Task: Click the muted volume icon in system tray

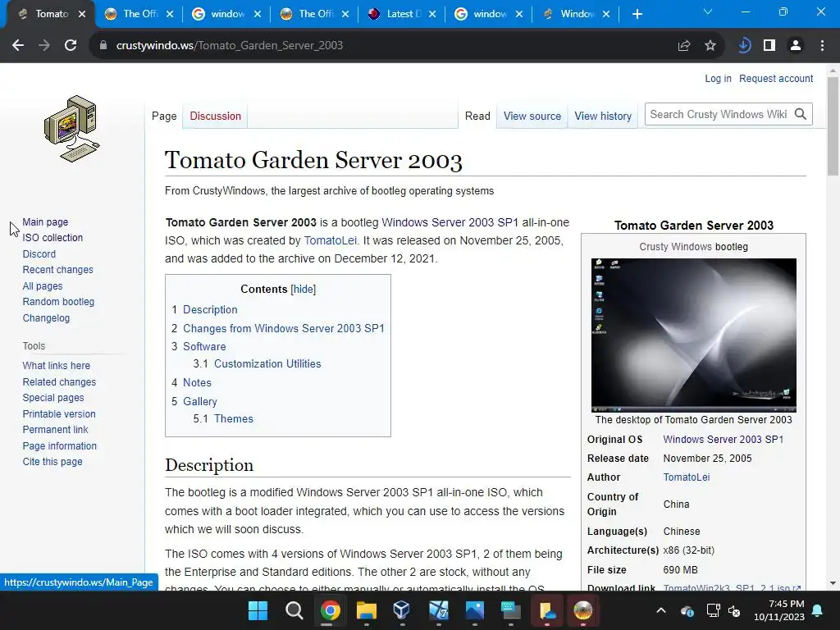Action: coord(734,610)
